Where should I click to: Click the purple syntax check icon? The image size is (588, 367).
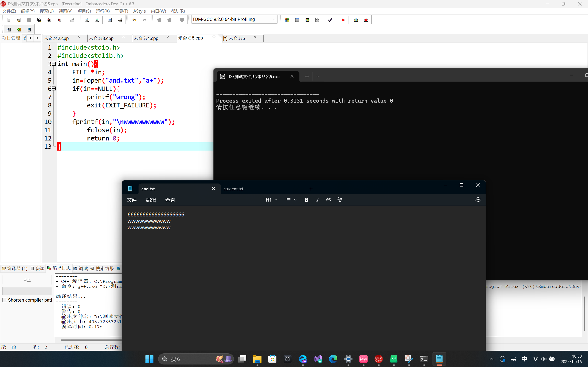(330, 20)
